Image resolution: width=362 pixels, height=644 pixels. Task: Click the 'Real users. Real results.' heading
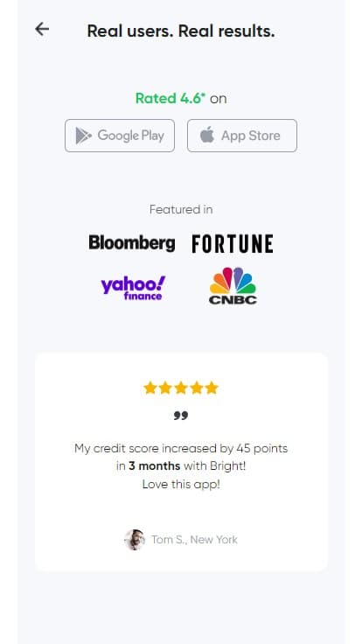(181, 31)
